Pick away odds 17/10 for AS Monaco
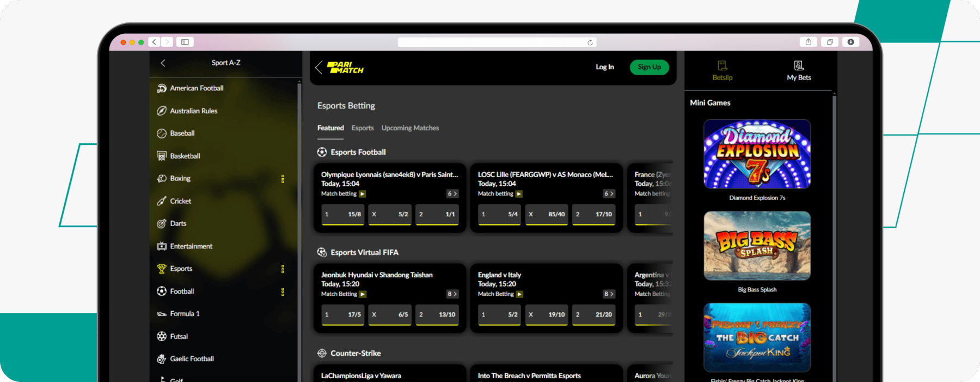The image size is (980, 382). pos(594,215)
